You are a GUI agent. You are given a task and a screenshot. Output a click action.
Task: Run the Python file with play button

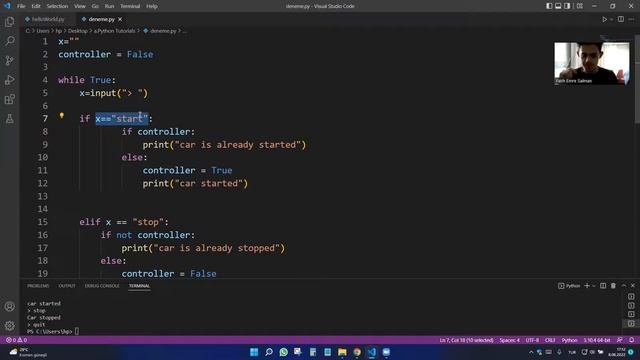(604, 19)
